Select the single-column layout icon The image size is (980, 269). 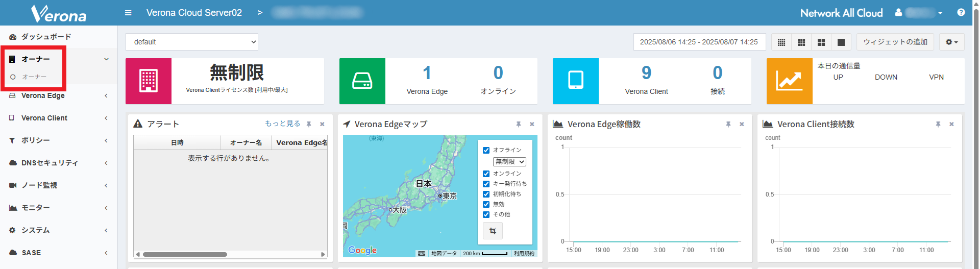click(x=841, y=42)
